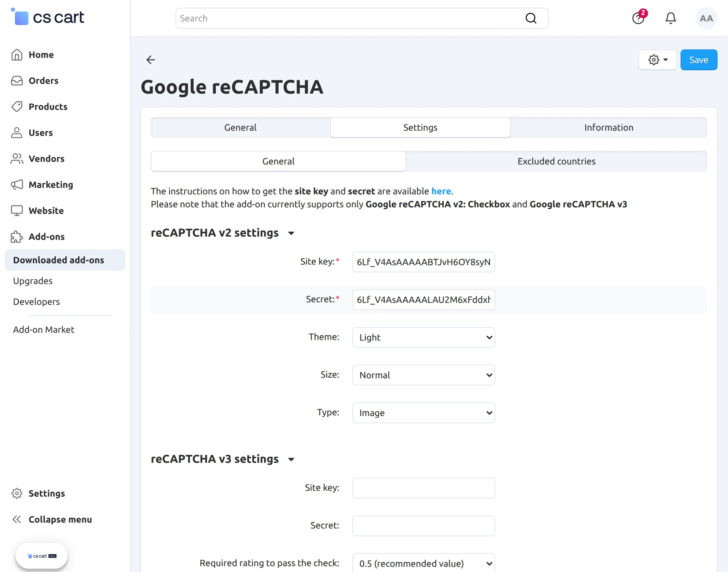Focus the v3 Site key field

[423, 488]
